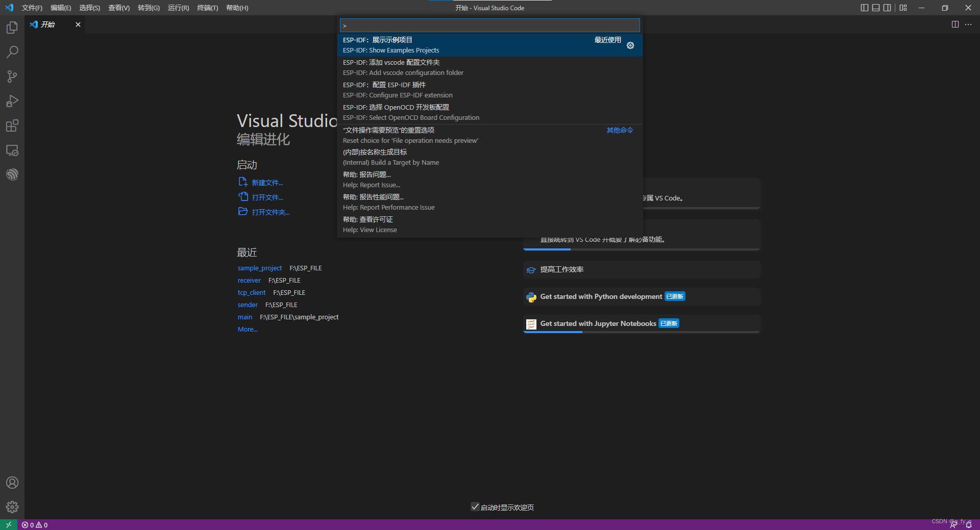This screenshot has width=980, height=530.
Task: Open recent project sender
Action: 248,305
